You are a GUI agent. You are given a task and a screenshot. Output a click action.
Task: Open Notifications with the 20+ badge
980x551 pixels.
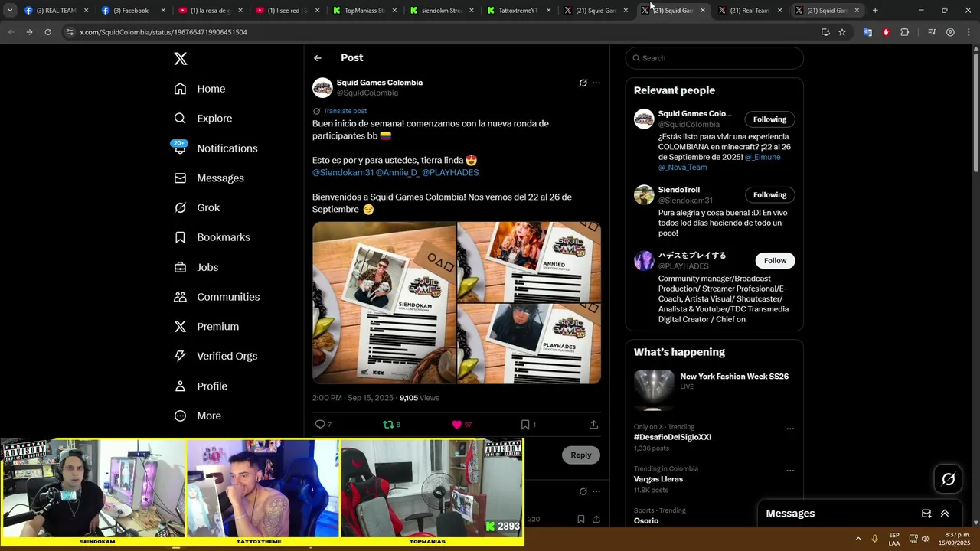(x=215, y=148)
